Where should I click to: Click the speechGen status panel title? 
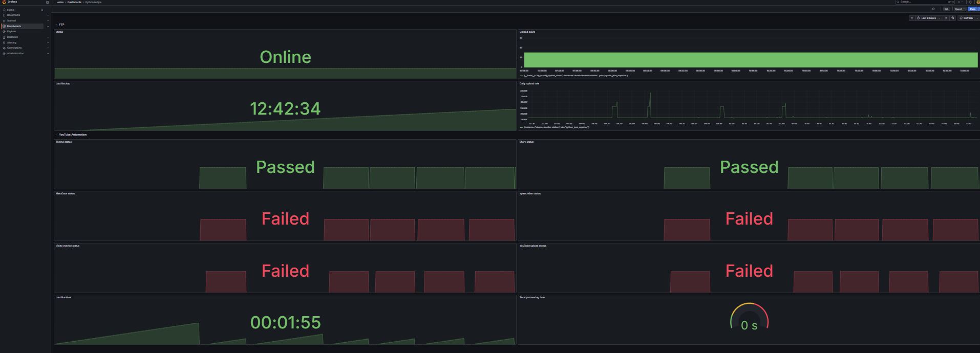click(530, 193)
